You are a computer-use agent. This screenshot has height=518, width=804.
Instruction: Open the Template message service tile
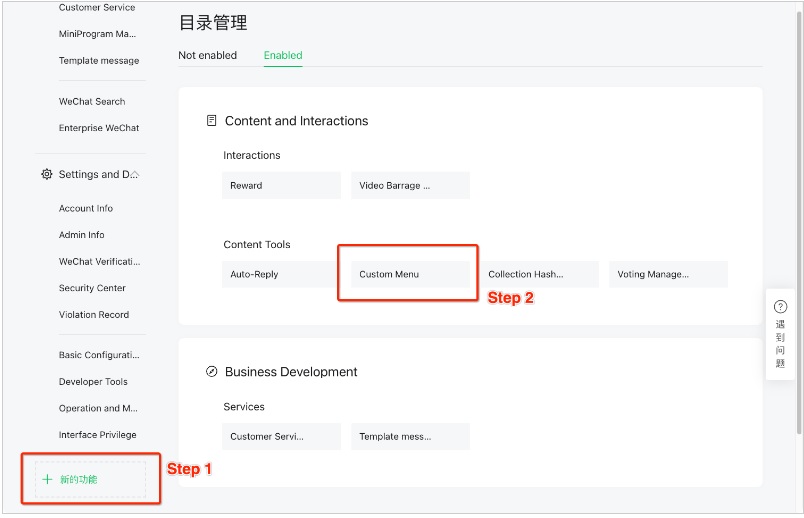click(410, 436)
